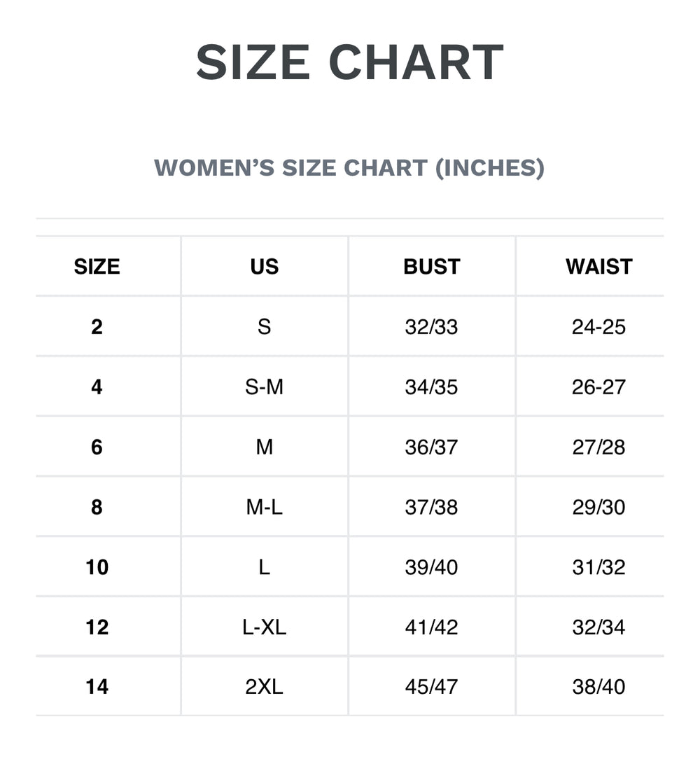Screen dimensions: 700x773
Task: Select size 14 row label
Action: tap(97, 688)
